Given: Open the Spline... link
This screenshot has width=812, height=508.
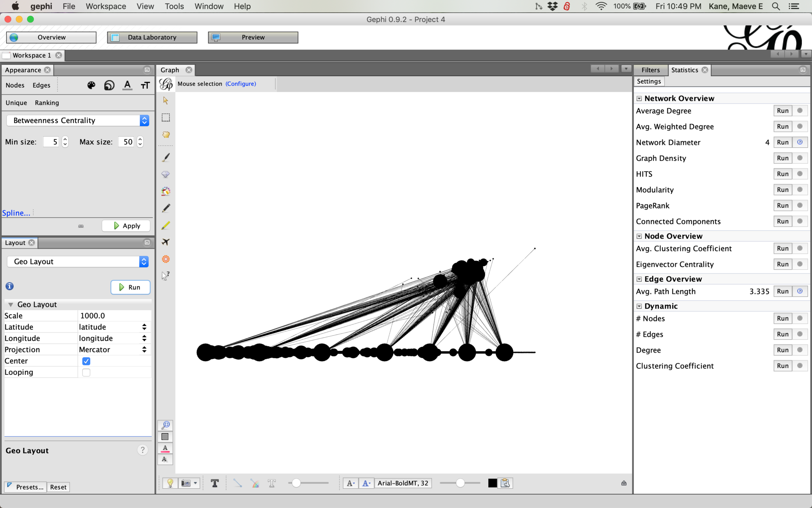Looking at the screenshot, I should 16,213.
